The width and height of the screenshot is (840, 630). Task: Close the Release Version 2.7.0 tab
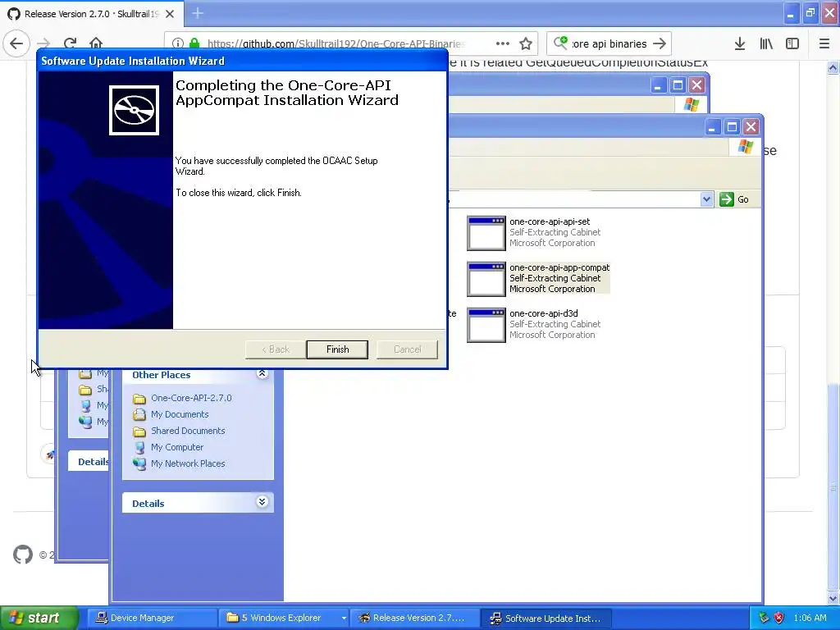[170, 14]
